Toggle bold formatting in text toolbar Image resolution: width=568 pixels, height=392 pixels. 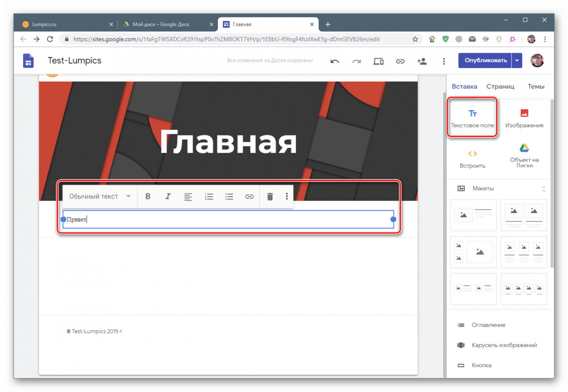pyautogui.click(x=148, y=196)
